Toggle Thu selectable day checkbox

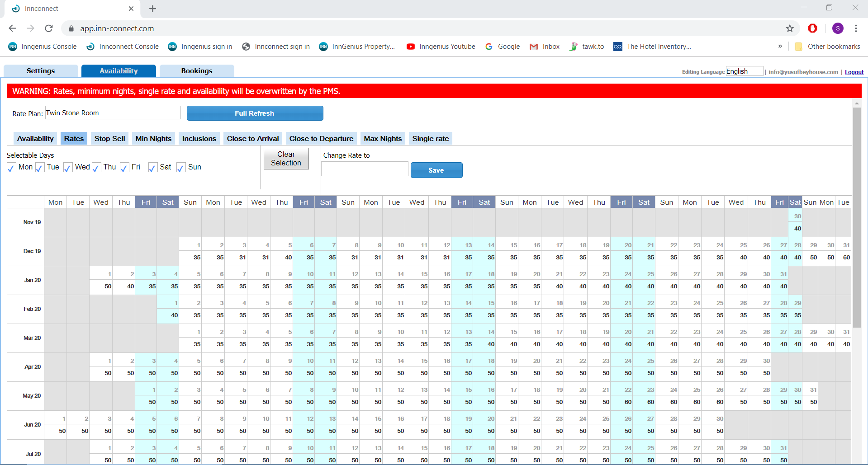96,168
